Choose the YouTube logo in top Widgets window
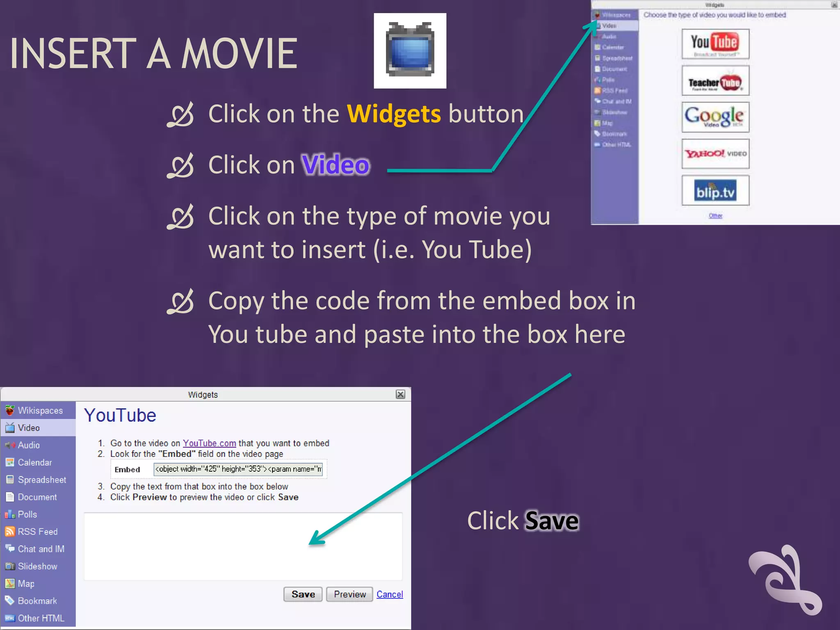840x630 pixels. [715, 44]
